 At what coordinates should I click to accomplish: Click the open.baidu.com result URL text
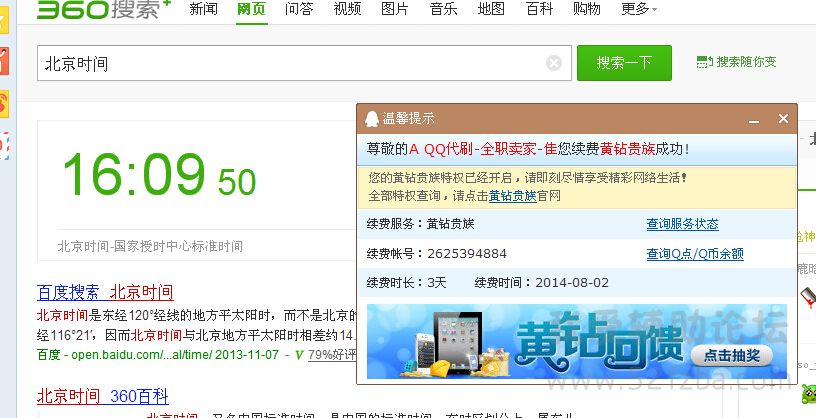point(142,355)
